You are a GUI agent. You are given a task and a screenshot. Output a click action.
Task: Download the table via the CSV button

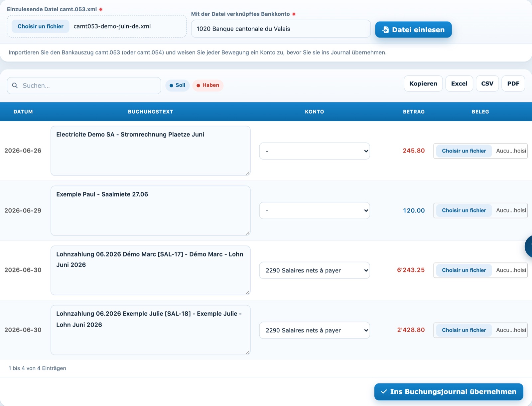click(487, 84)
